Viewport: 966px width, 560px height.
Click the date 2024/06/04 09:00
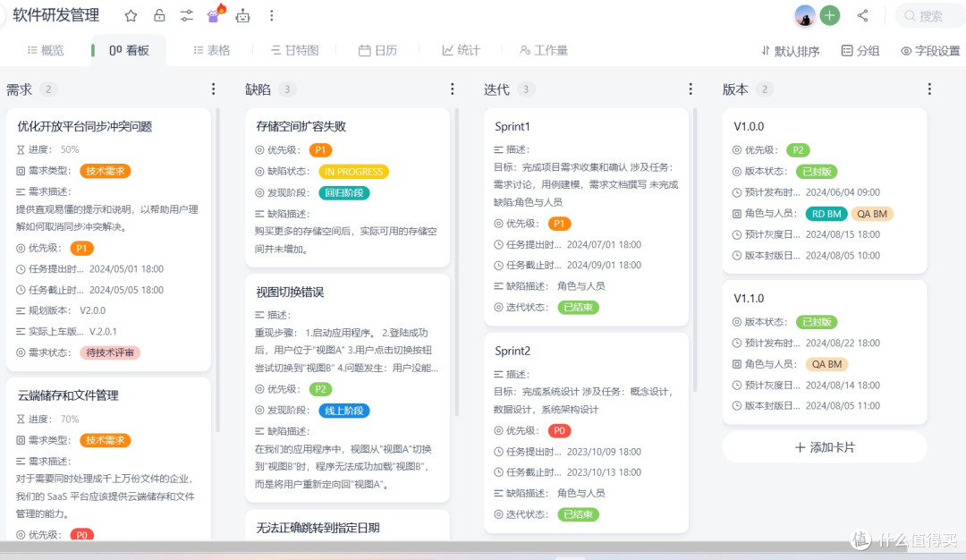(x=843, y=192)
